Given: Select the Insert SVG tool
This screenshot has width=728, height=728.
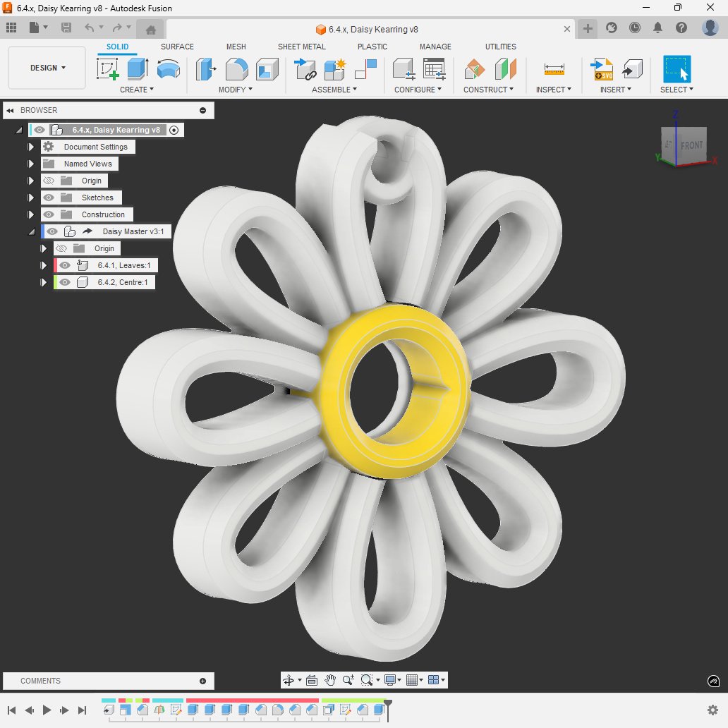Looking at the screenshot, I should click(603, 71).
